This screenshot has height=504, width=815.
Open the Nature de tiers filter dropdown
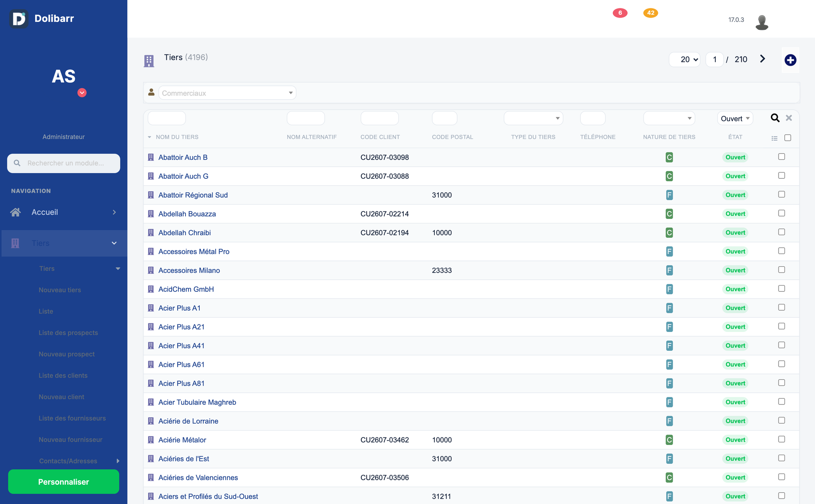pyautogui.click(x=669, y=118)
